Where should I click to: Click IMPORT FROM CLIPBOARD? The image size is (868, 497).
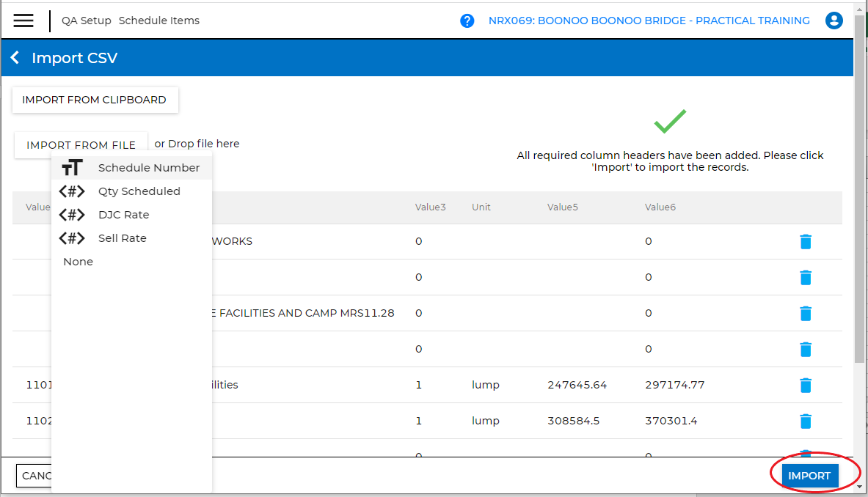(x=95, y=99)
